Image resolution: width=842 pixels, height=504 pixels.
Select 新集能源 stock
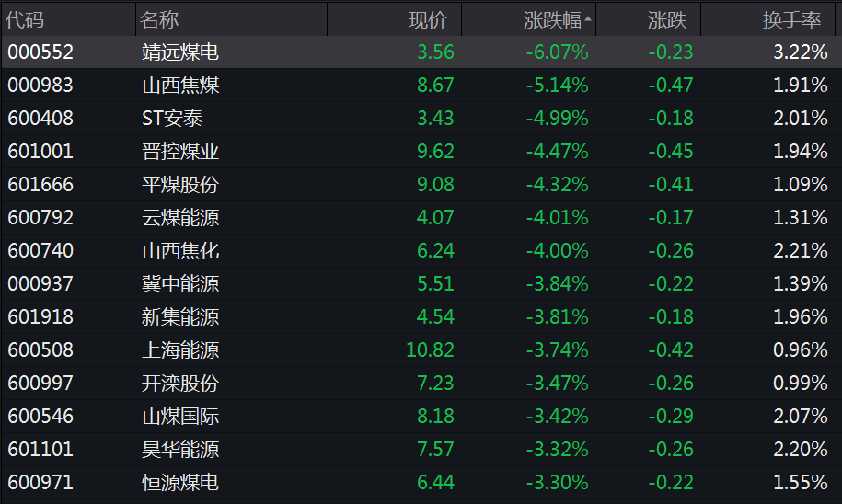coord(421,316)
